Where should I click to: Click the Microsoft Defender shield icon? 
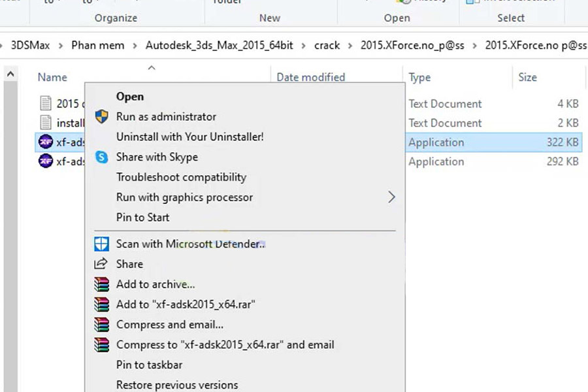(x=102, y=244)
